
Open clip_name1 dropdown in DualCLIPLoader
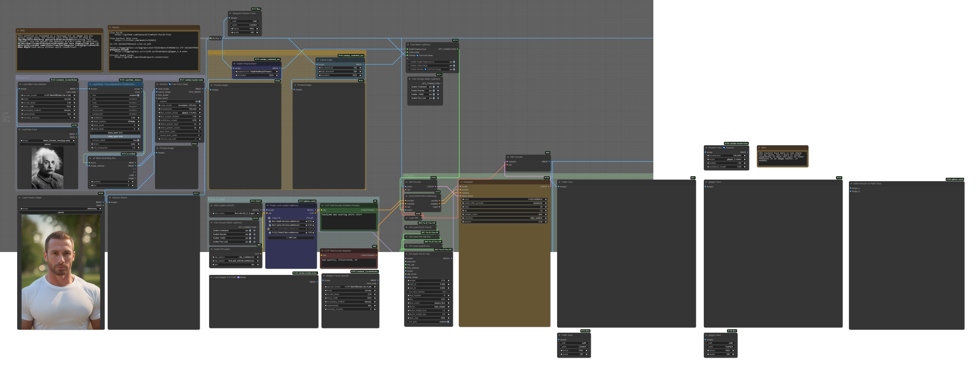pyautogui.click(x=236, y=257)
